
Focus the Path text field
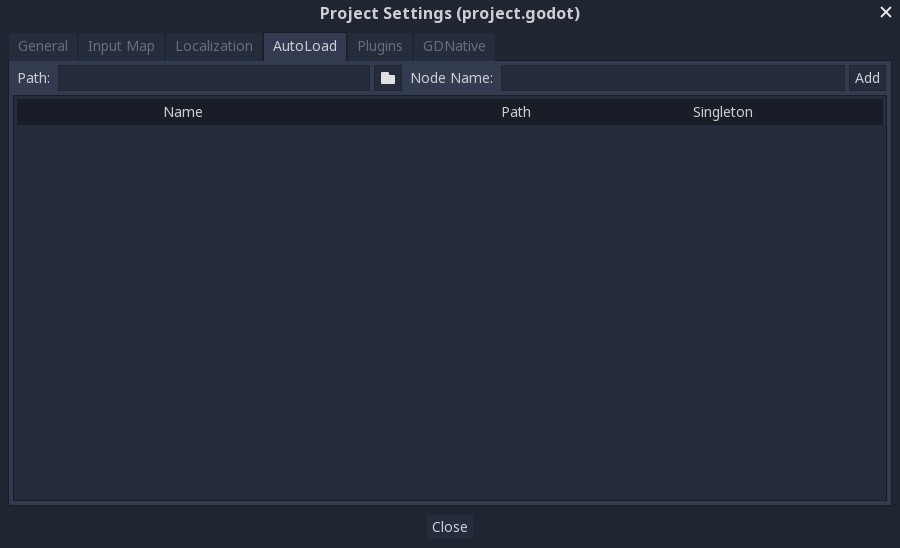[214, 78]
